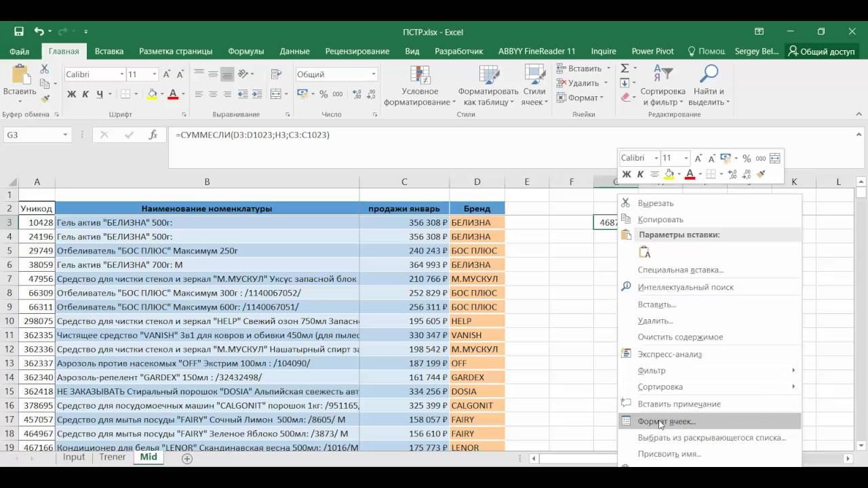Decrease font size with the ribbon's smaller A button
Viewport: 868px width, 488px height.
(180, 74)
